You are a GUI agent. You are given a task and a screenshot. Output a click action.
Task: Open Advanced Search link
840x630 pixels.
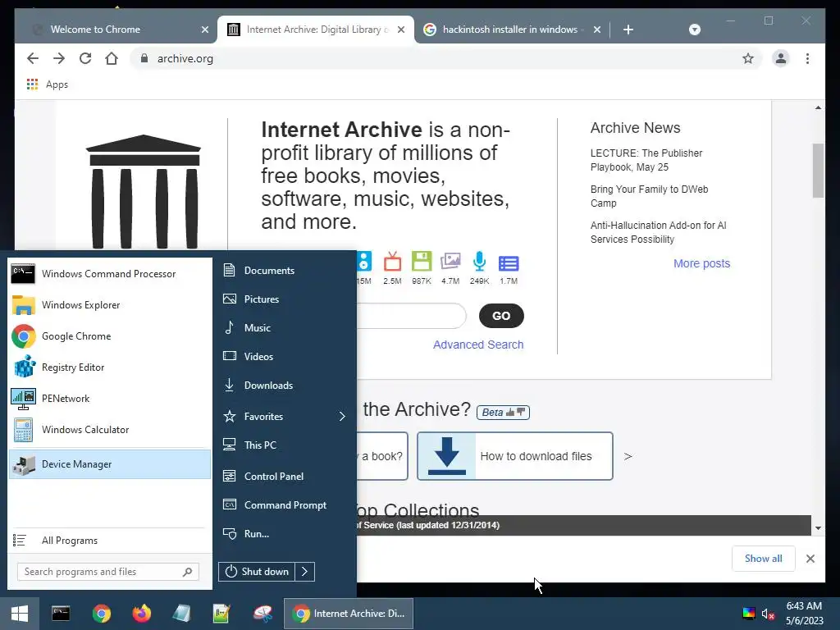[478, 345]
